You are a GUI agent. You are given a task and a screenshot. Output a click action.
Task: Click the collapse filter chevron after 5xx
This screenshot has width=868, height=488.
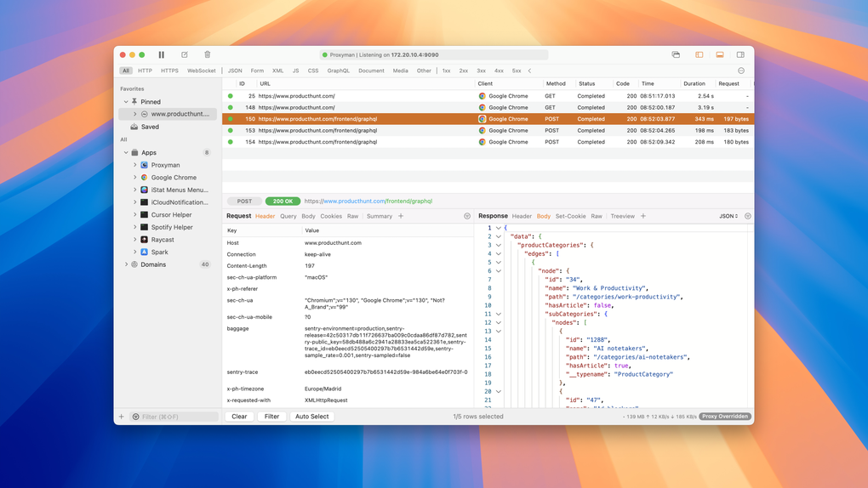coord(530,71)
